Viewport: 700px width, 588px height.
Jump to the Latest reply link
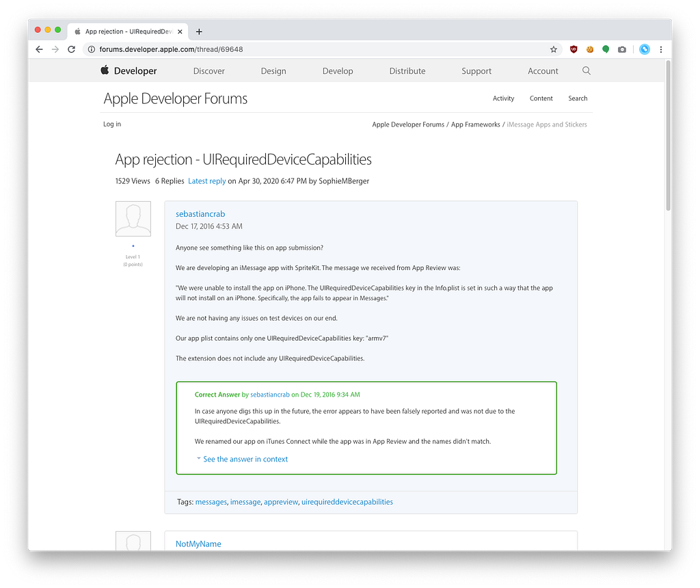(206, 181)
